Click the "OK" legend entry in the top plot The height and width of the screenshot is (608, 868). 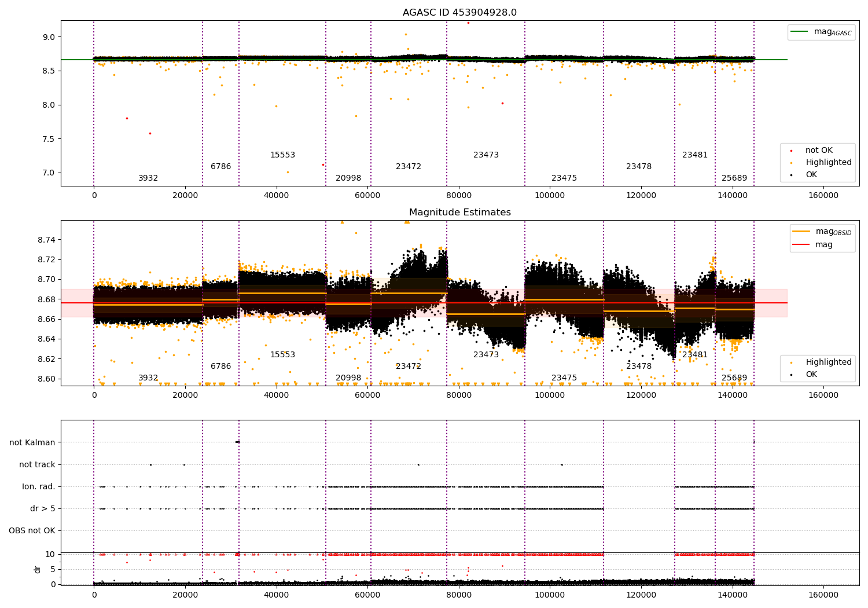[804, 175]
